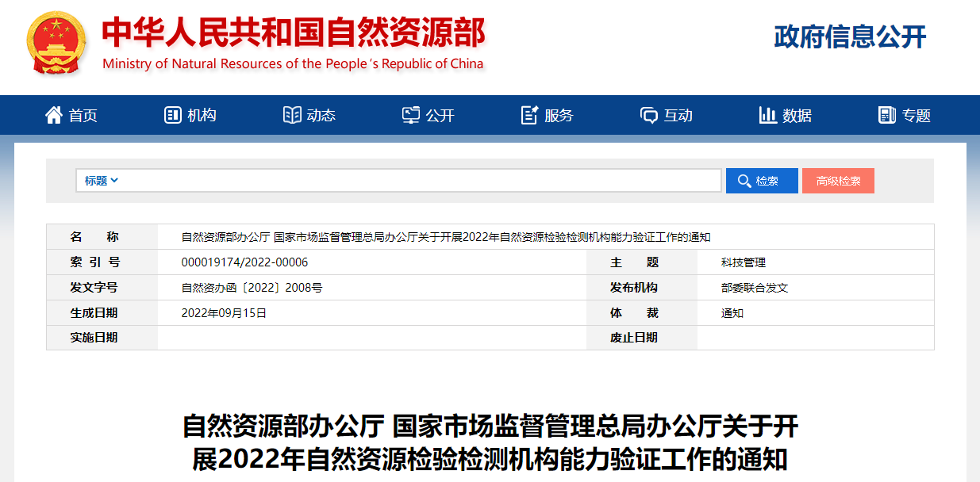Select index number 000019174/2022-00006
Screen dimensions: 980x482
pos(244,262)
